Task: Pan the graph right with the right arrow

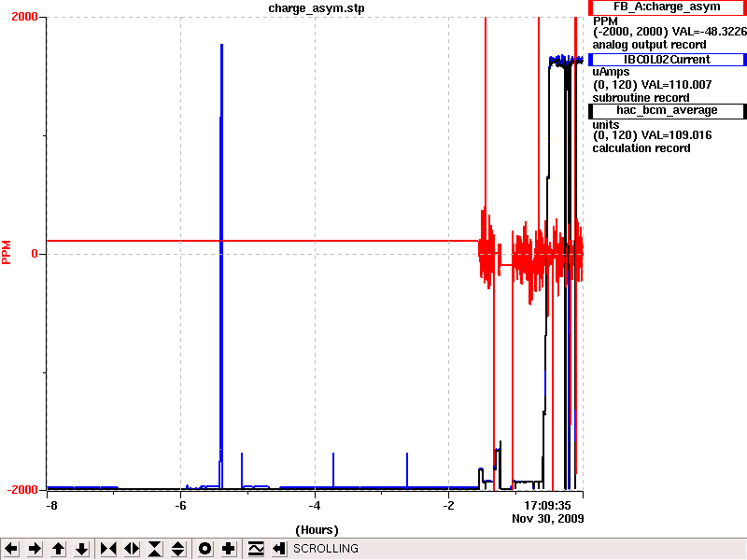Action: 35,549
